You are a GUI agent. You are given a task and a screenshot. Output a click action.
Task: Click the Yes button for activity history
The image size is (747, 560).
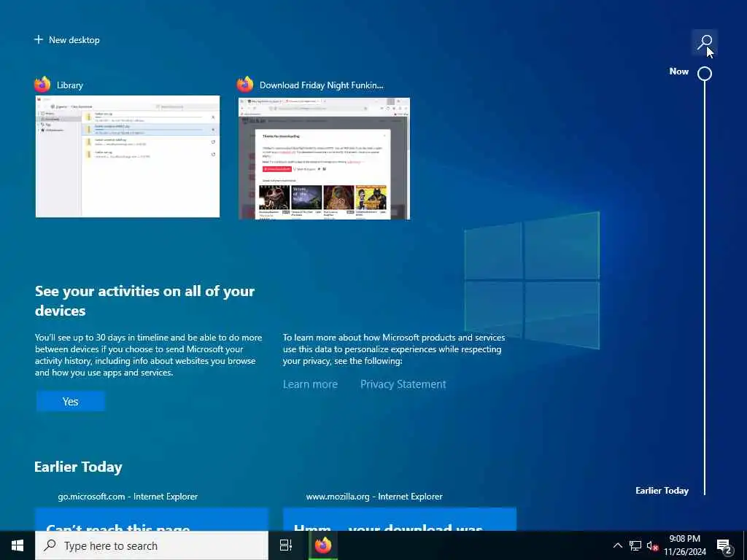click(71, 402)
